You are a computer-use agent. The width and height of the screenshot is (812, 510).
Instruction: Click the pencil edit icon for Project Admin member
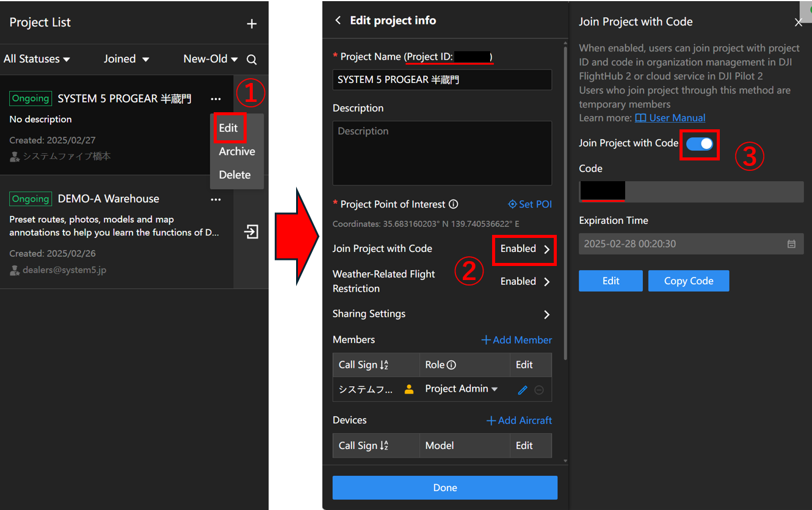522,390
